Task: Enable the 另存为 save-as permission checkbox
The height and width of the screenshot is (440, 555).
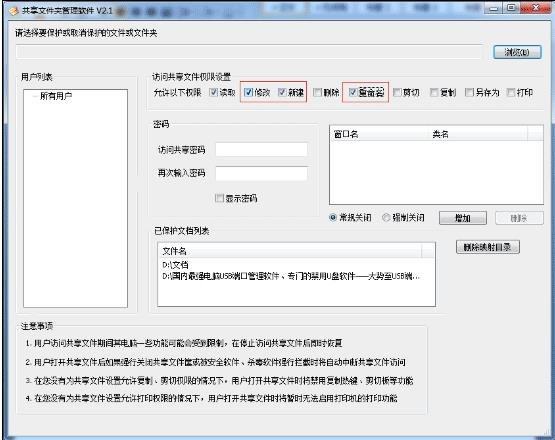Action: (x=469, y=92)
